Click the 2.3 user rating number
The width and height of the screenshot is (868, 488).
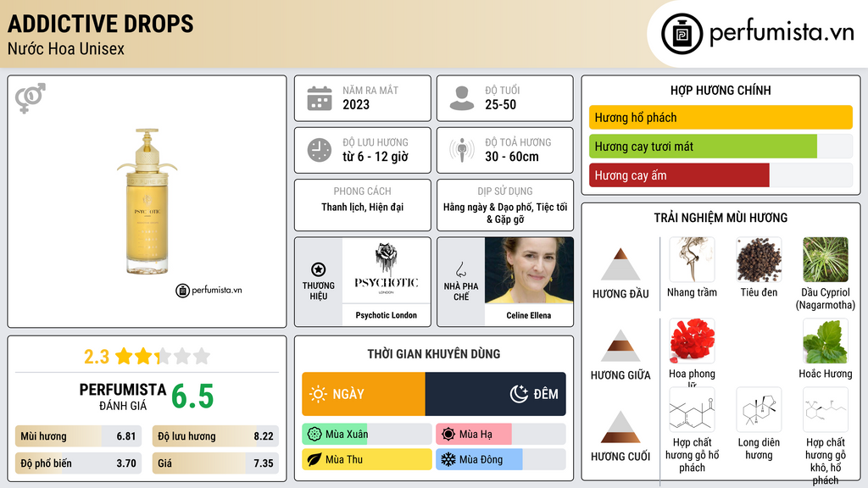(x=97, y=357)
